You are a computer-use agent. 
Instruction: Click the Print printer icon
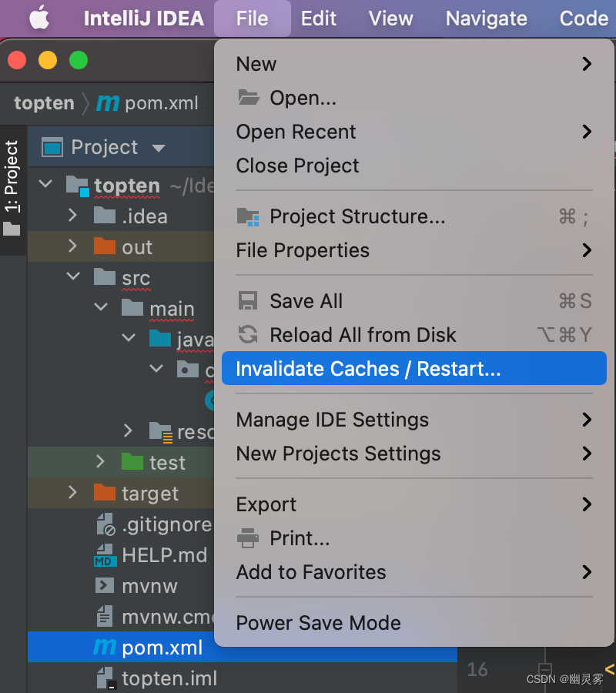click(248, 538)
